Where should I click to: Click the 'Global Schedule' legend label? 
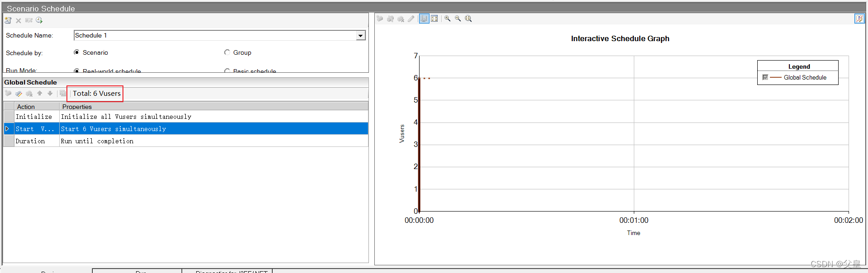tap(805, 77)
